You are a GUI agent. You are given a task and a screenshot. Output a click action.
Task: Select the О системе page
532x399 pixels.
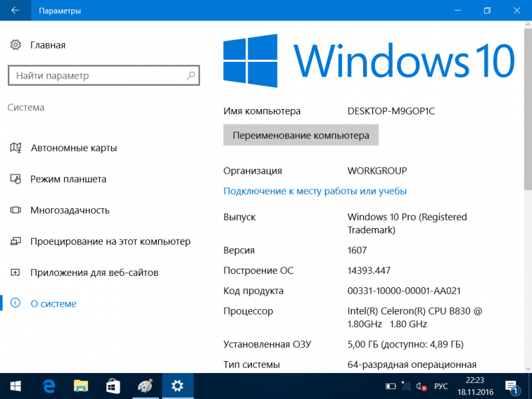(53, 304)
